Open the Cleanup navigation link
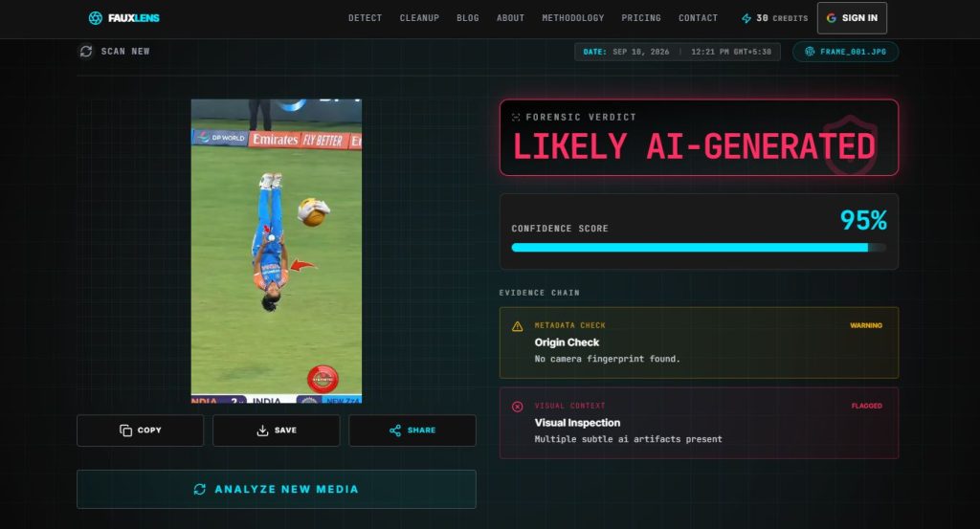Viewport: 980px width, 529px height. click(x=419, y=18)
